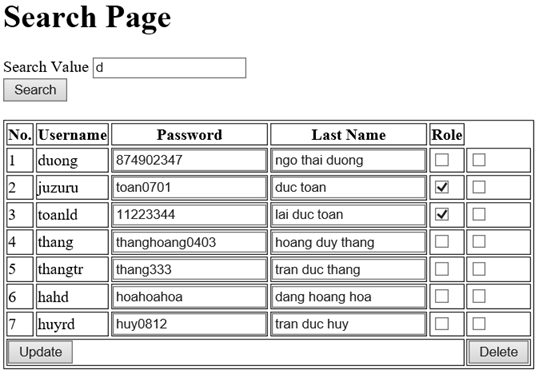The width and height of the screenshot is (539, 374).
Task: Edit last name field 'dang hoang hoa'
Action: (349, 297)
